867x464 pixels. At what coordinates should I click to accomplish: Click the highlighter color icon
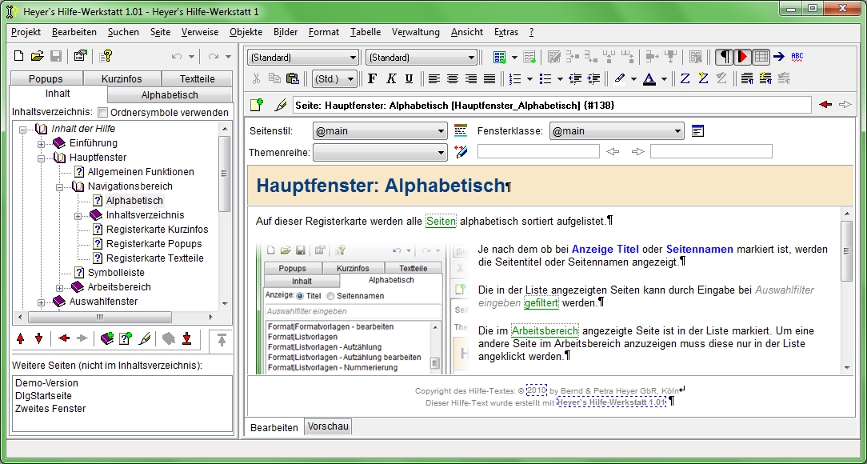coord(620,79)
